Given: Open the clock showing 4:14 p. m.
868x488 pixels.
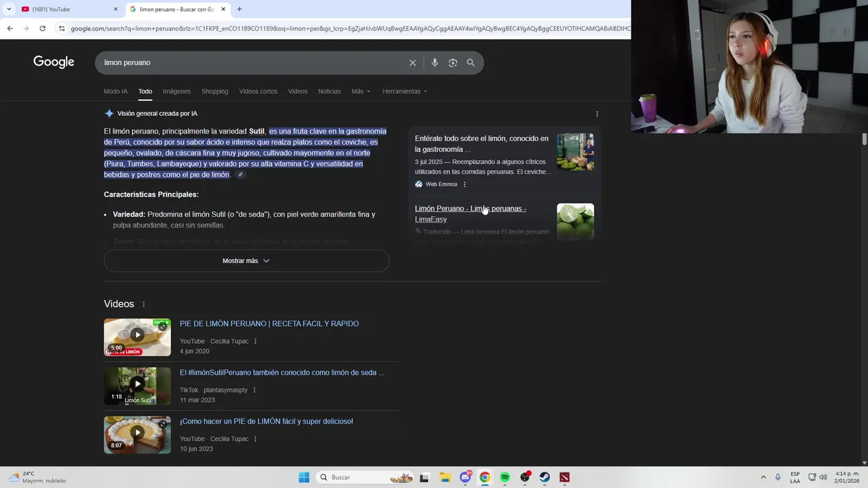Looking at the screenshot, I should click(x=848, y=477).
